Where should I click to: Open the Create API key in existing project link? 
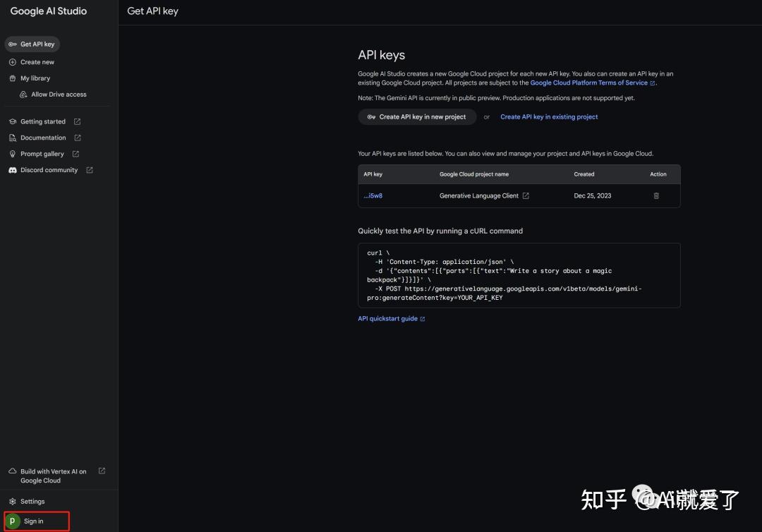pyautogui.click(x=549, y=117)
